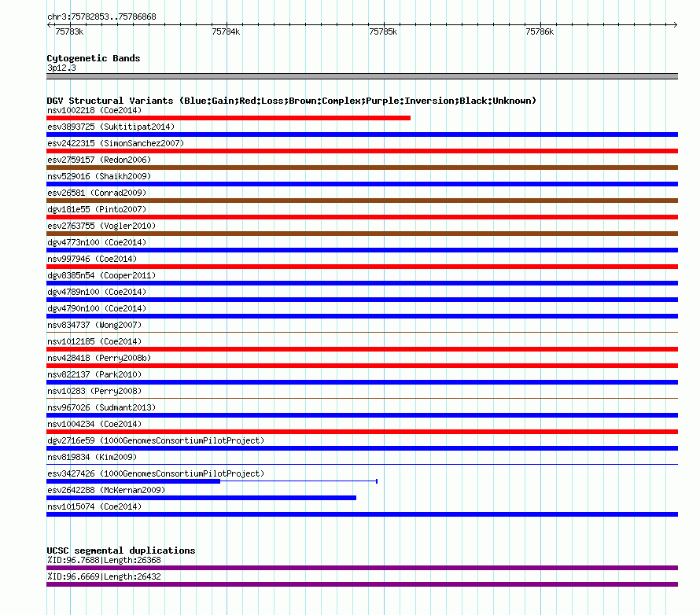Select the gray 3p12.3 cytogenetic band

(362, 76)
